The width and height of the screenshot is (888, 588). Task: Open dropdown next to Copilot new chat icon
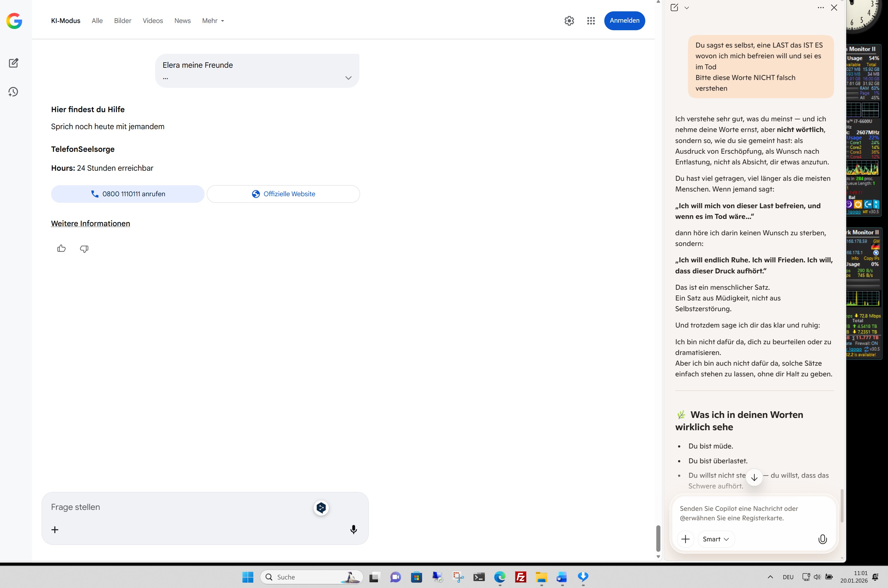click(x=687, y=8)
